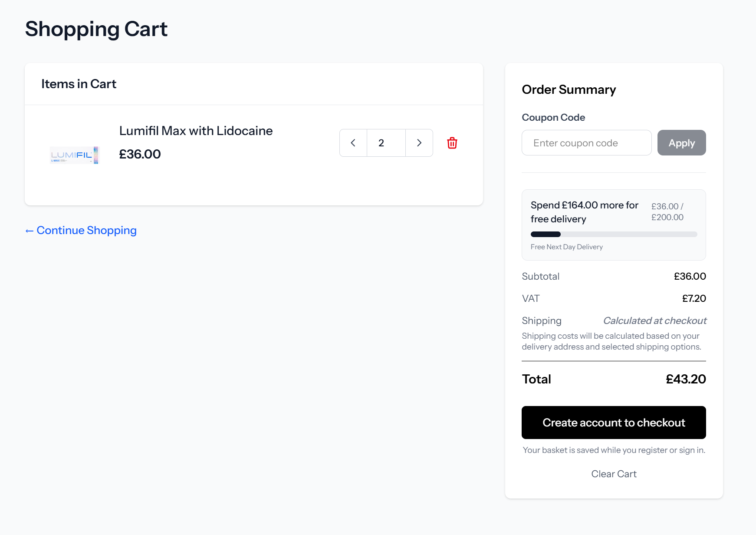Click the Shopping Cart page heading
756x535 pixels.
coord(96,29)
